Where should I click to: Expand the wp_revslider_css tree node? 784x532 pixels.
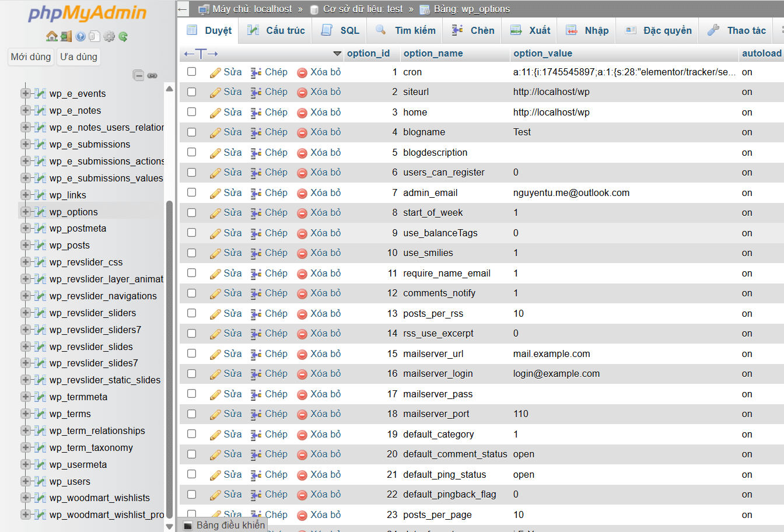click(x=26, y=262)
